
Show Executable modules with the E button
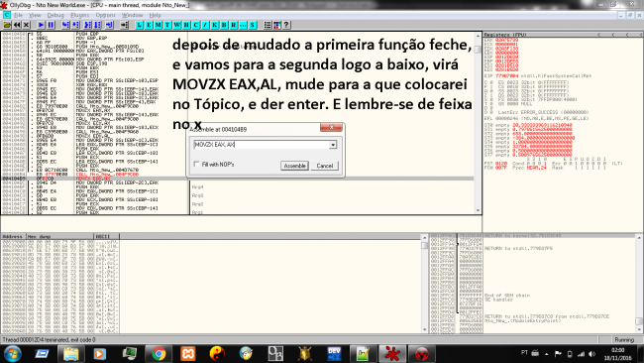(149, 25)
